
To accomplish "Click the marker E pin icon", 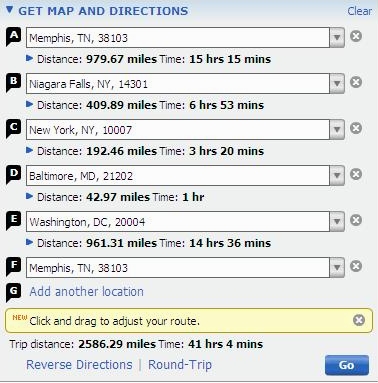I will tap(13, 221).
